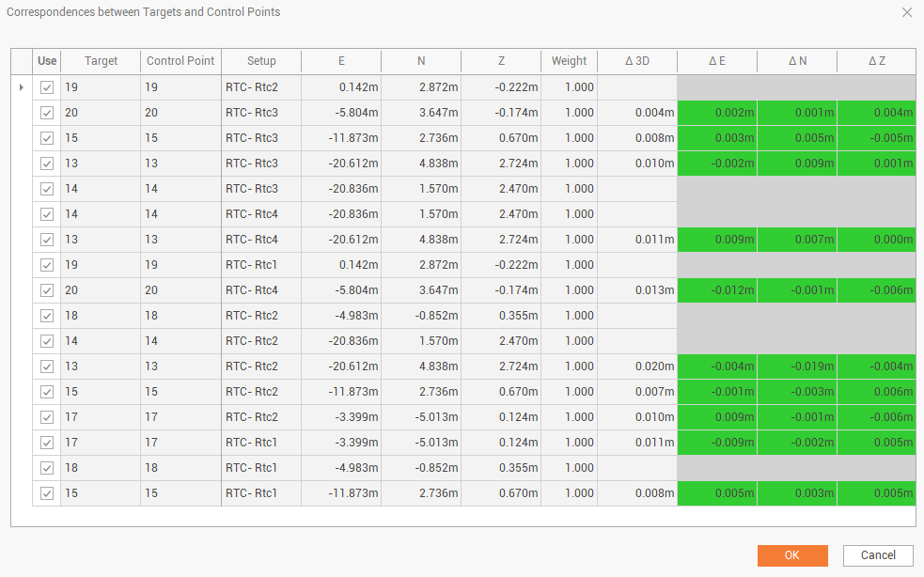Screen dimensions: 924x577
Task: Sort table by Weight column header
Action: pyautogui.click(x=569, y=61)
